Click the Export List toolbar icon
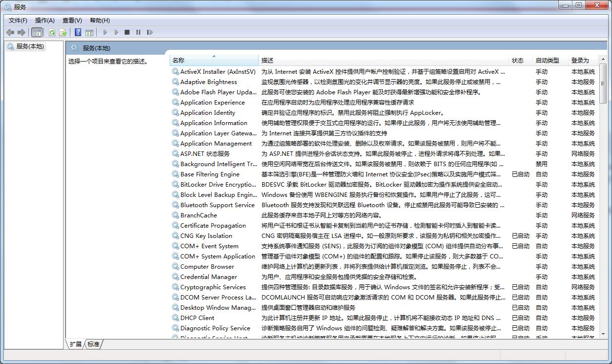612x364 pixels. tap(63, 32)
